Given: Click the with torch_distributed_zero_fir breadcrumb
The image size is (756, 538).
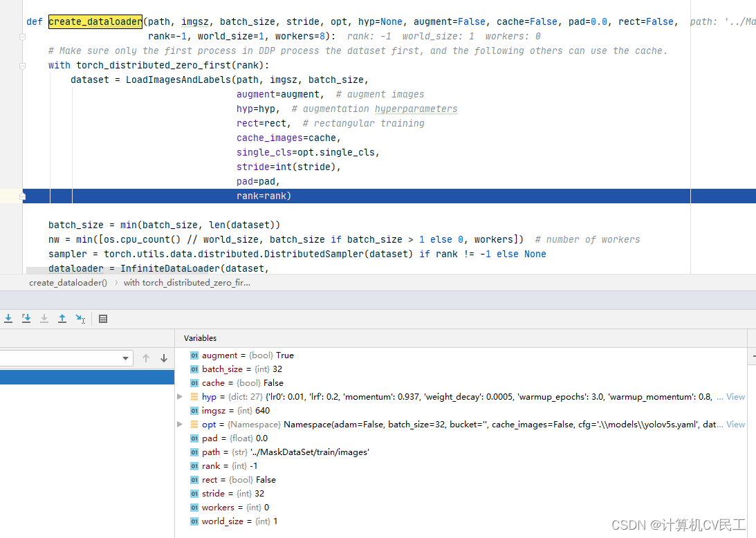Looking at the screenshot, I should (187, 283).
